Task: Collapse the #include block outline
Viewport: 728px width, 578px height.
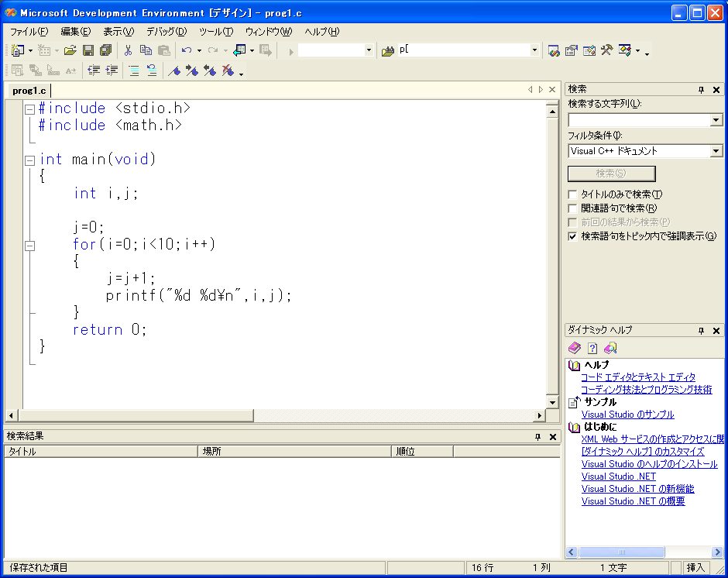Action: pyautogui.click(x=29, y=109)
